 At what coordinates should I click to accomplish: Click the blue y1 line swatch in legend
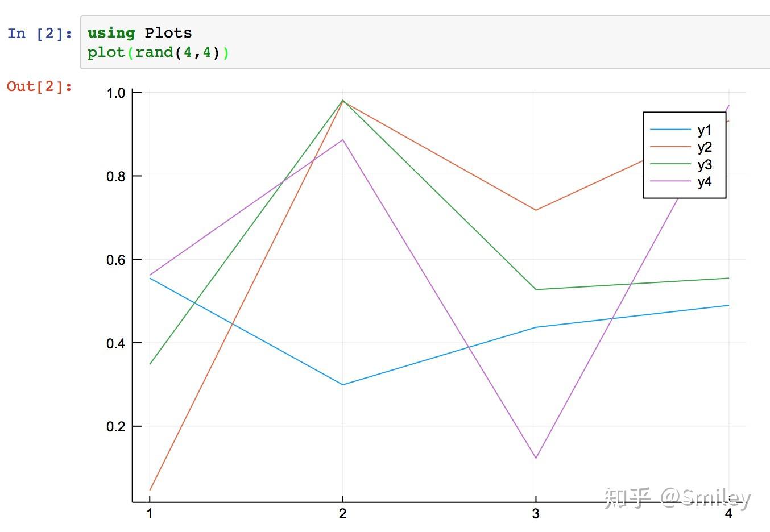[670, 130]
